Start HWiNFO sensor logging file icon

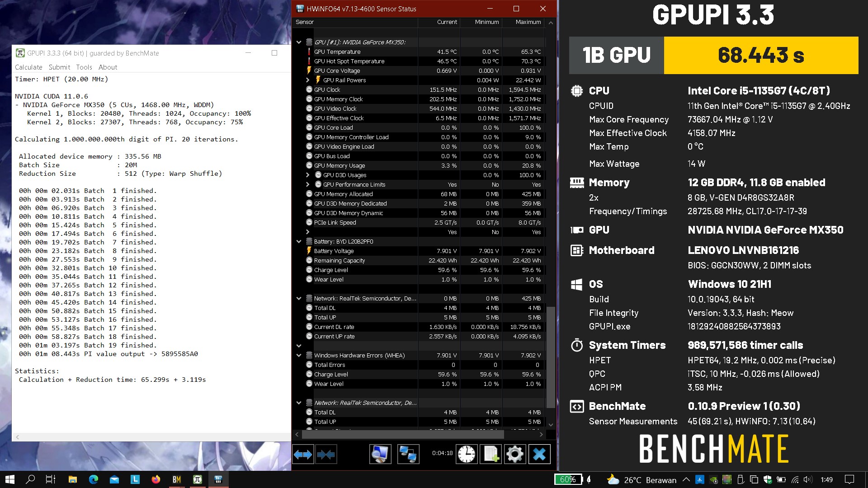[491, 454]
